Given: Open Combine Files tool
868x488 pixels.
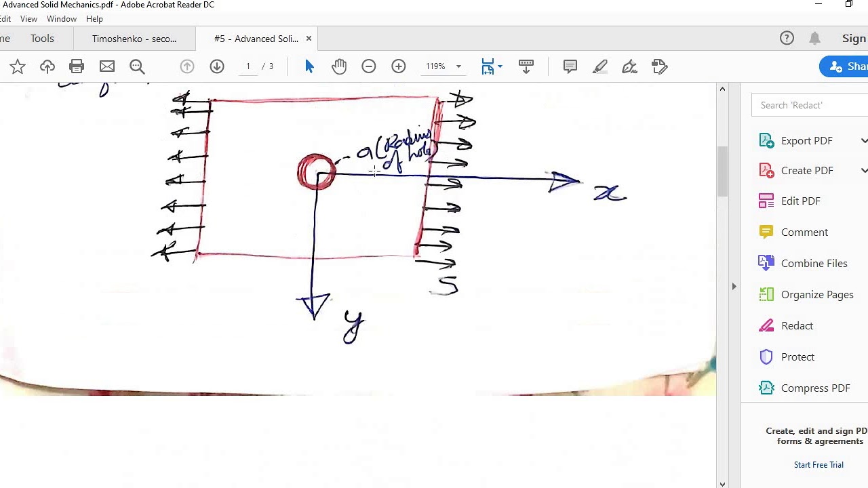Looking at the screenshot, I should pyautogui.click(x=804, y=264).
